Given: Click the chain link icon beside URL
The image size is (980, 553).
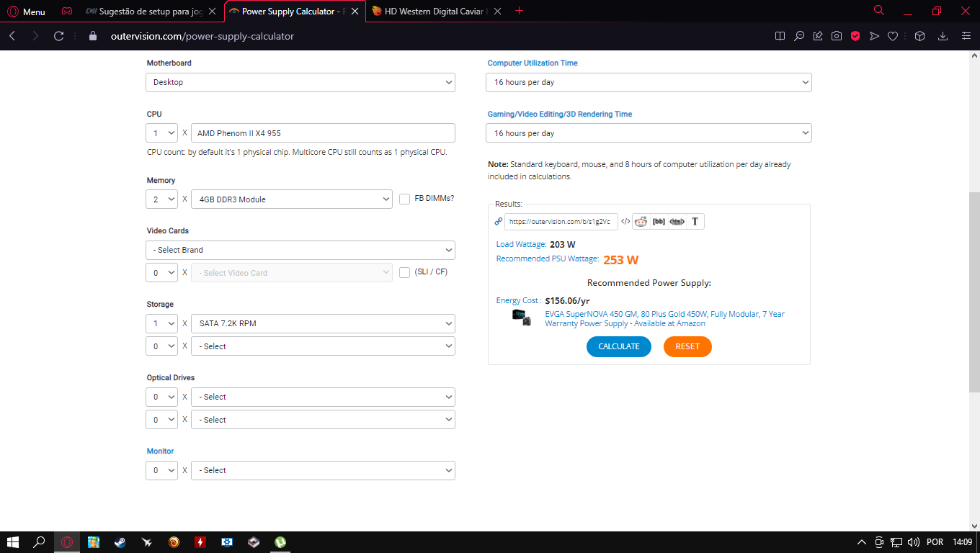Looking at the screenshot, I should [x=499, y=222].
